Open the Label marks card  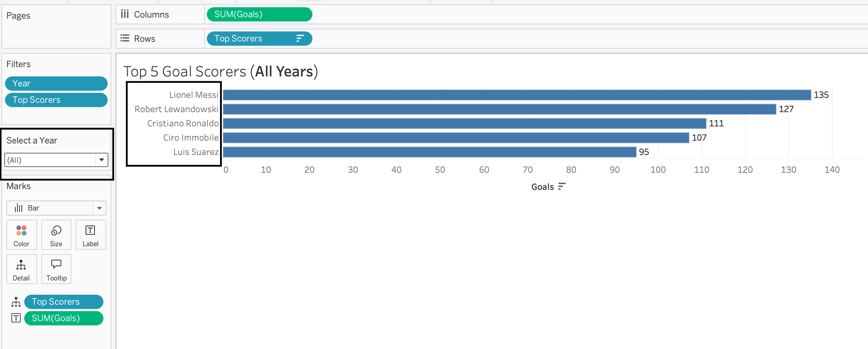[91, 235]
